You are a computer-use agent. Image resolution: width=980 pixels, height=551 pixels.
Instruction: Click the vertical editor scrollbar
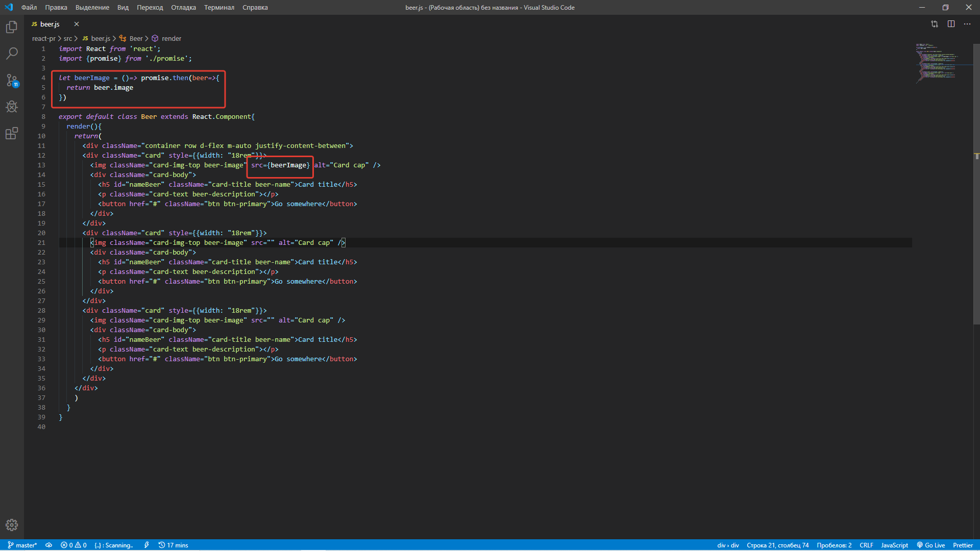click(x=976, y=184)
